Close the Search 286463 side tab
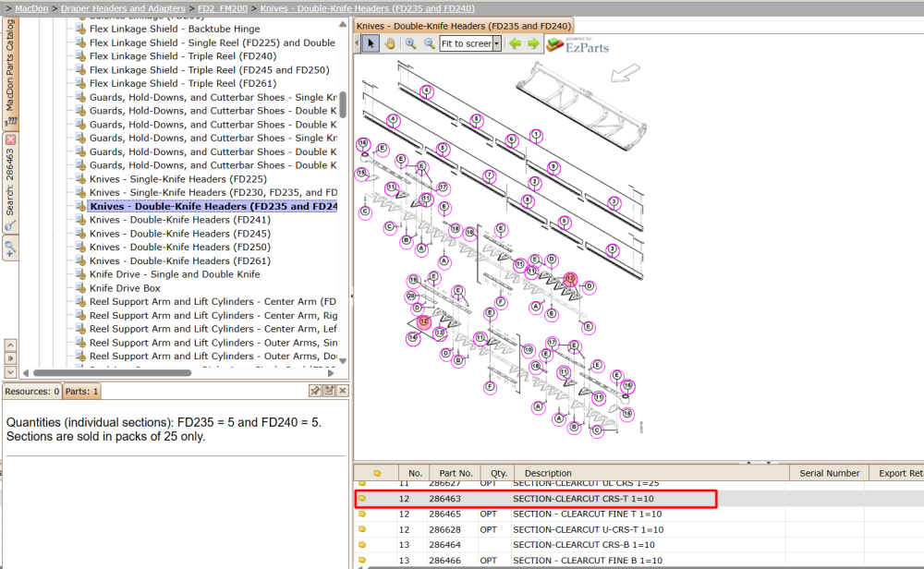This screenshot has width=924, height=569. (x=10, y=139)
